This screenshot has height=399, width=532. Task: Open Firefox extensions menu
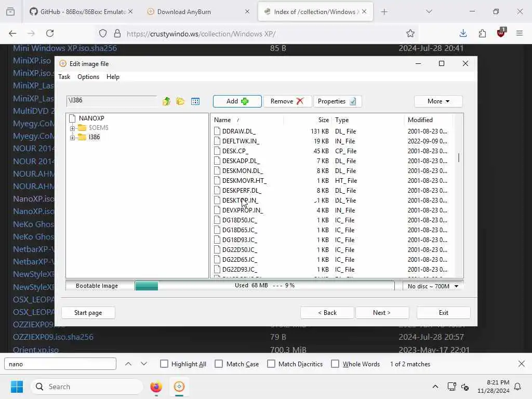click(x=482, y=33)
